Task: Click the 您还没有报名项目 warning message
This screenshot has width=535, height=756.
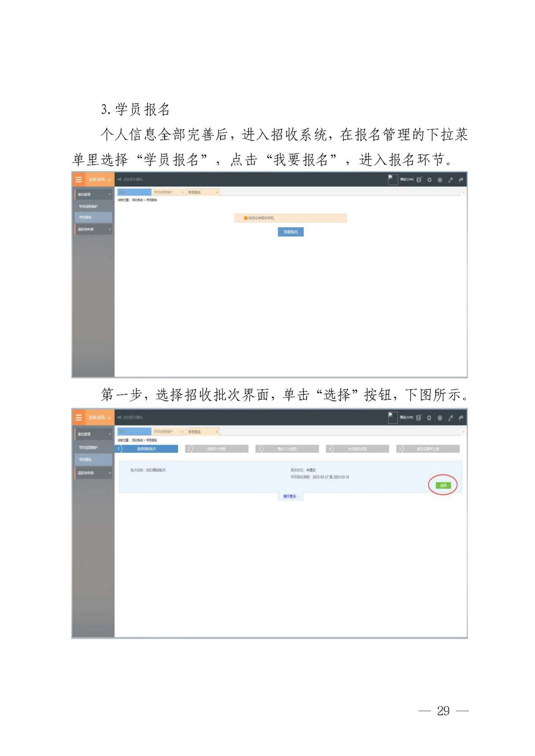Action: pos(291,218)
